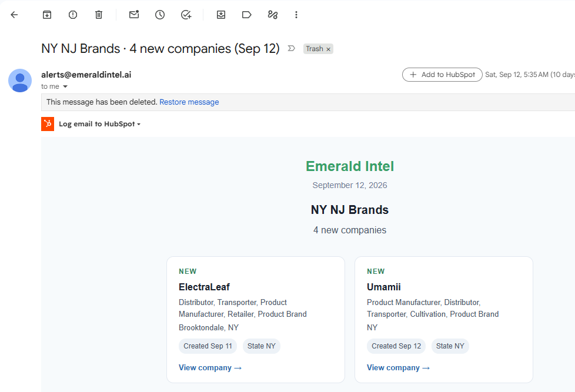Expand recipient details next to 'to me'
The image size is (575, 392).
65,86
